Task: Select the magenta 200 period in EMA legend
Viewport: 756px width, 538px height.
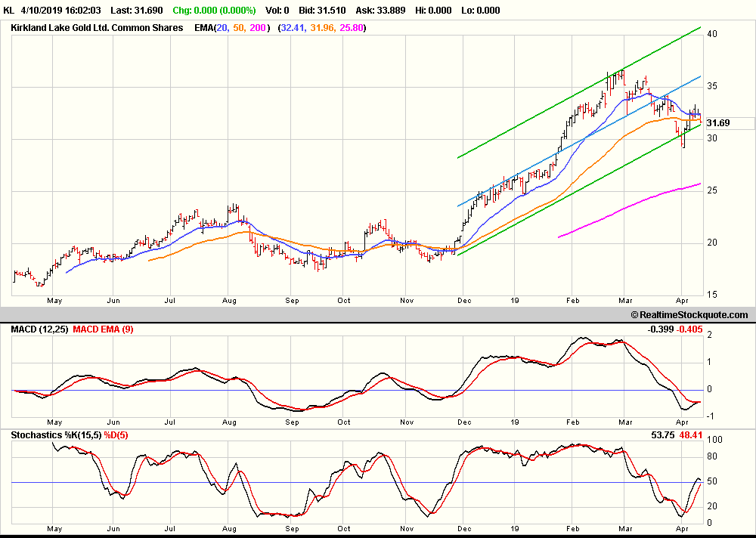Action: 258,28
